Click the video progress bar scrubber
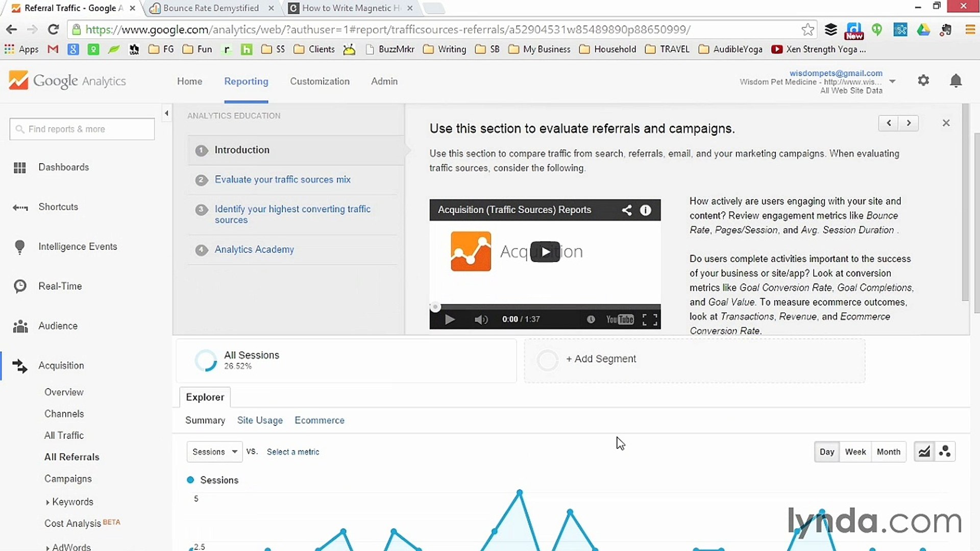This screenshot has height=551, width=980. (x=435, y=307)
